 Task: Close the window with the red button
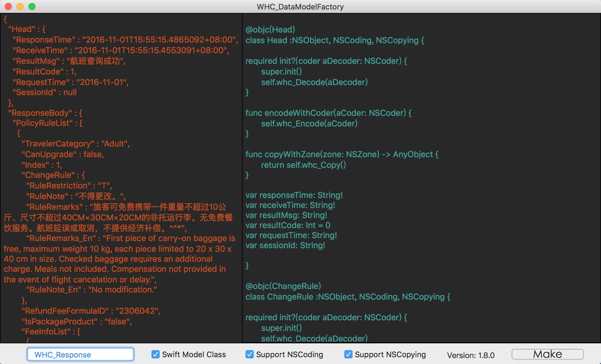(8, 6)
